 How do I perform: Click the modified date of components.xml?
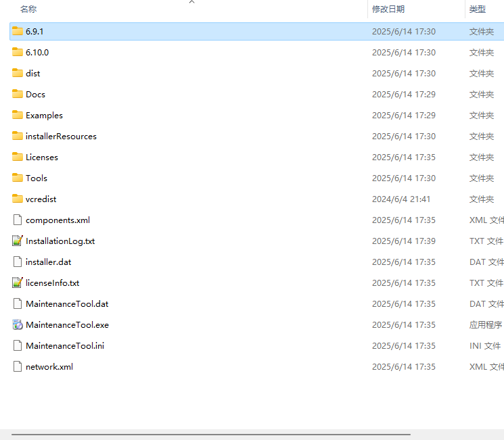404,220
